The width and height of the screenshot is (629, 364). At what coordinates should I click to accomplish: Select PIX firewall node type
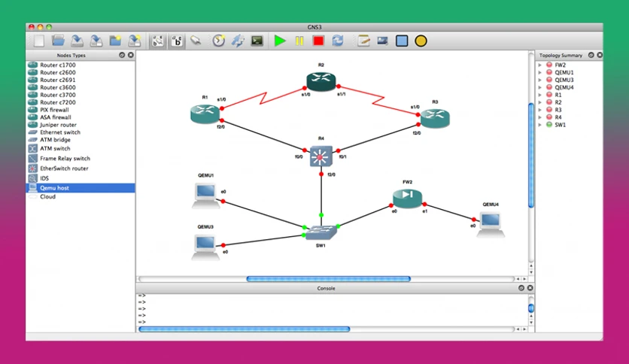(81, 110)
